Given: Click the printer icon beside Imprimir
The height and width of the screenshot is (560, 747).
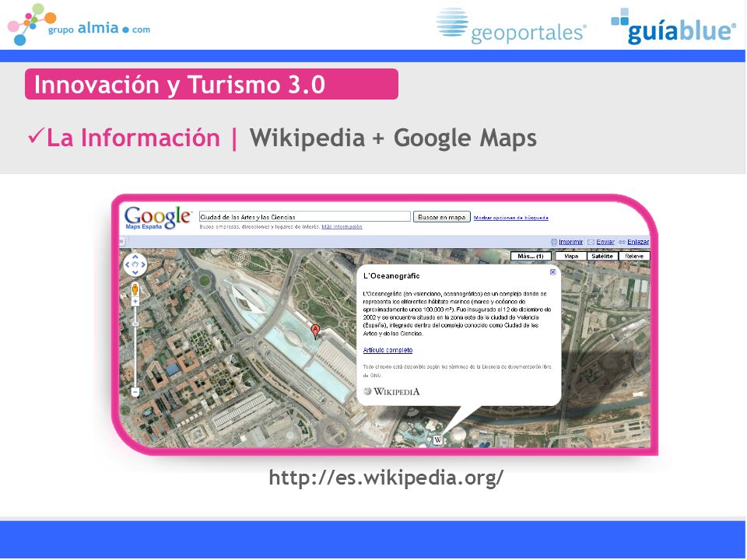Looking at the screenshot, I should point(553,242).
